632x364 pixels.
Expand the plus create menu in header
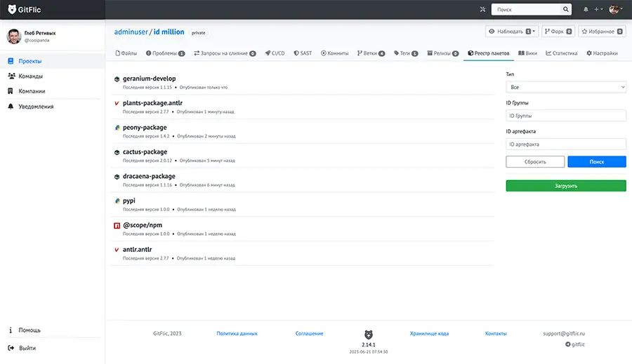[598, 9]
